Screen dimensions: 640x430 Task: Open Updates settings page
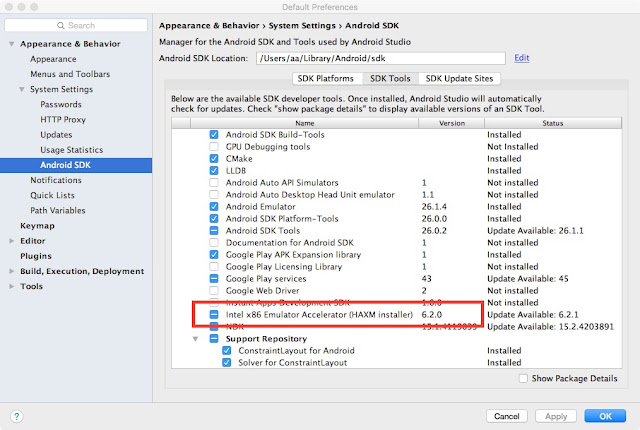[x=56, y=135]
